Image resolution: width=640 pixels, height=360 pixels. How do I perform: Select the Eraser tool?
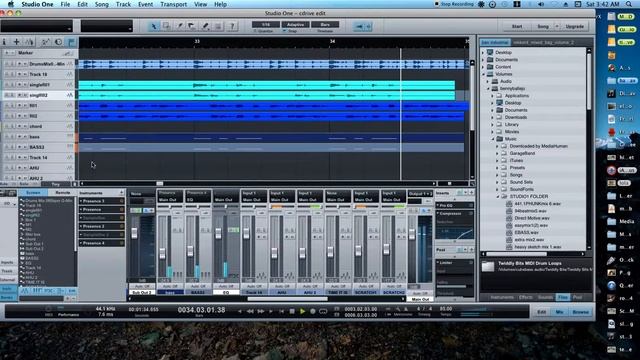[x=192, y=27]
